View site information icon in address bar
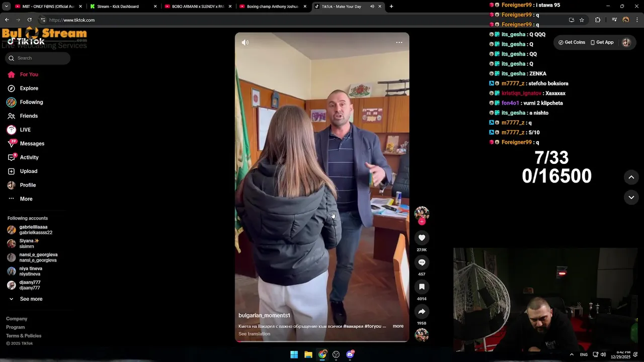The image size is (644, 362). [x=43, y=20]
